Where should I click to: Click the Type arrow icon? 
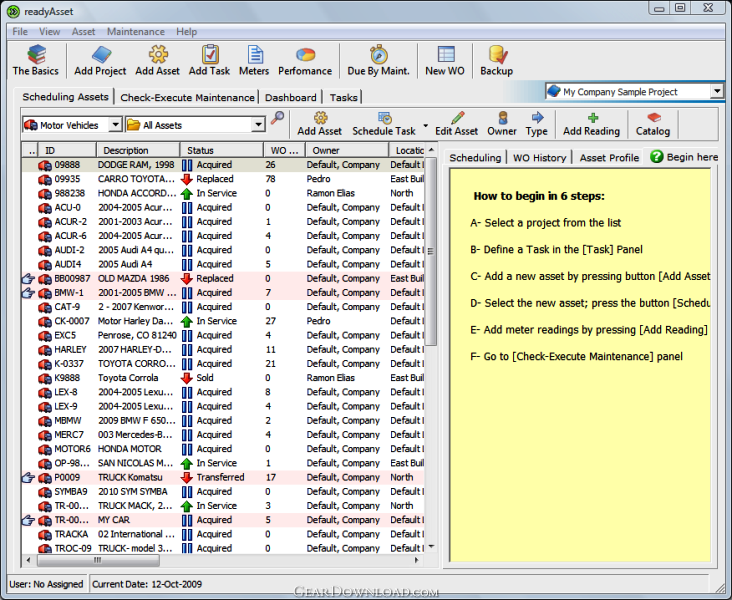pos(536,124)
